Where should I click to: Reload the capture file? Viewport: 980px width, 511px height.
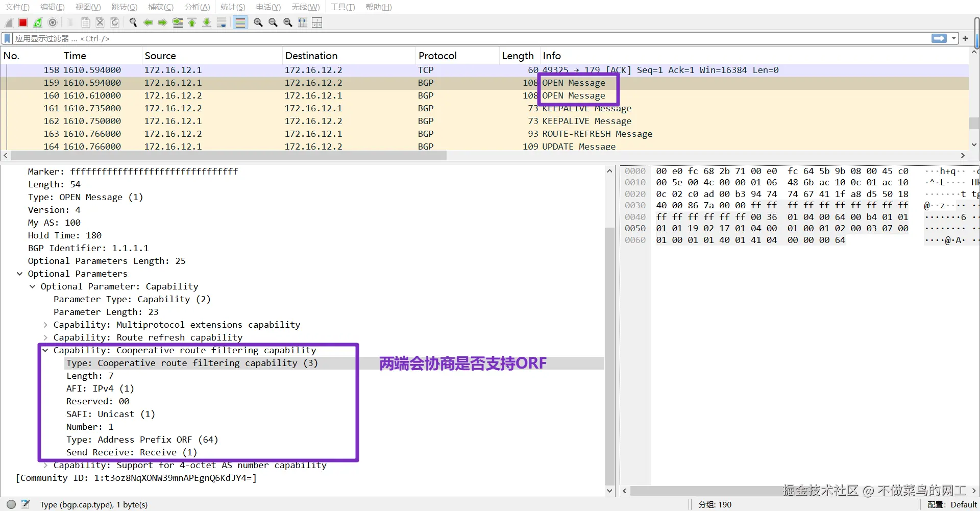(115, 22)
